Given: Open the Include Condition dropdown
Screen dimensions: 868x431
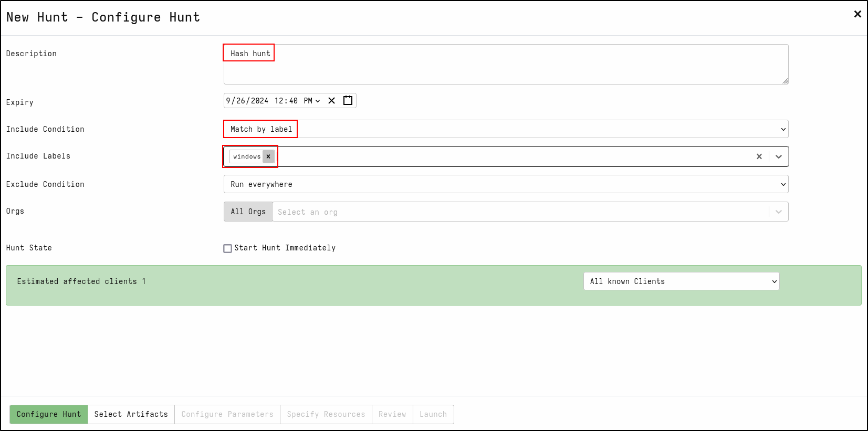Looking at the screenshot, I should (x=506, y=129).
